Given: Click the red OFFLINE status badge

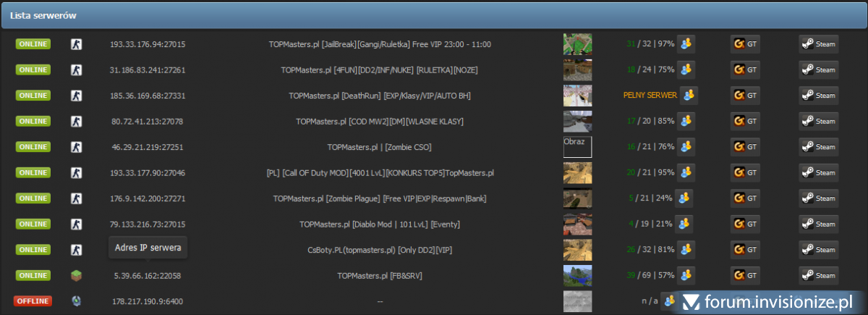Looking at the screenshot, I should [33, 301].
